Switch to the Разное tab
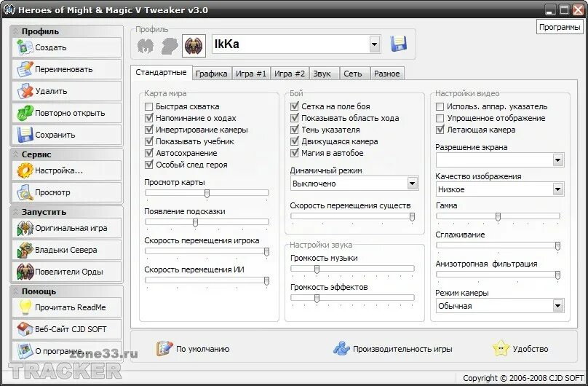Viewport: 588px width, 386px height. [x=387, y=74]
